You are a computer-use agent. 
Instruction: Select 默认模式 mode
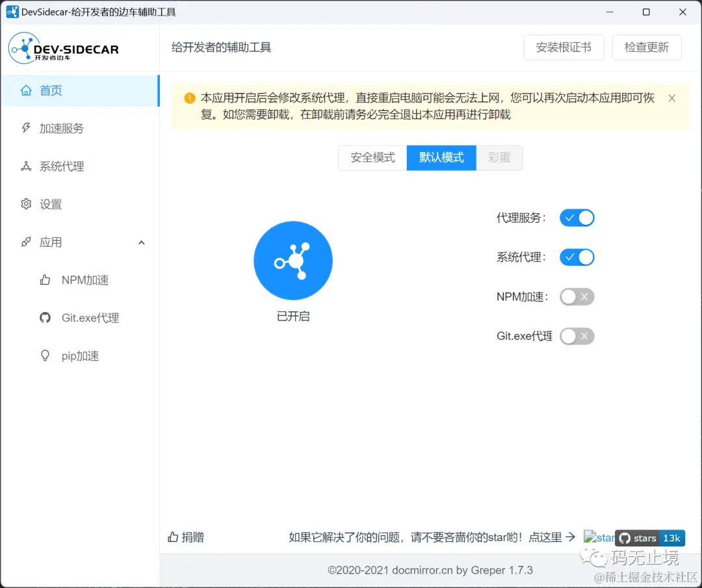441,157
